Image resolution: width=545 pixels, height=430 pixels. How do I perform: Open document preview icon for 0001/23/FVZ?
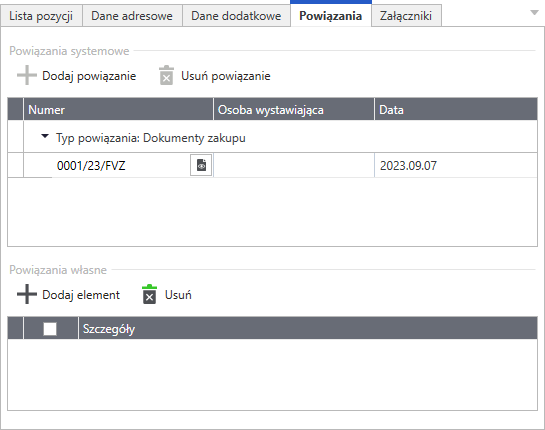pyautogui.click(x=201, y=165)
